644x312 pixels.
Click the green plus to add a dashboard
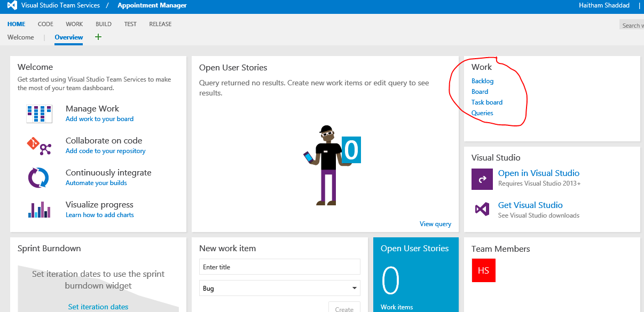[x=98, y=37]
